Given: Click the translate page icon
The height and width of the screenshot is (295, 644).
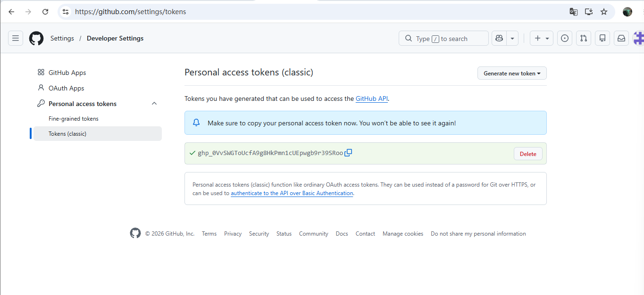Looking at the screenshot, I should (574, 12).
